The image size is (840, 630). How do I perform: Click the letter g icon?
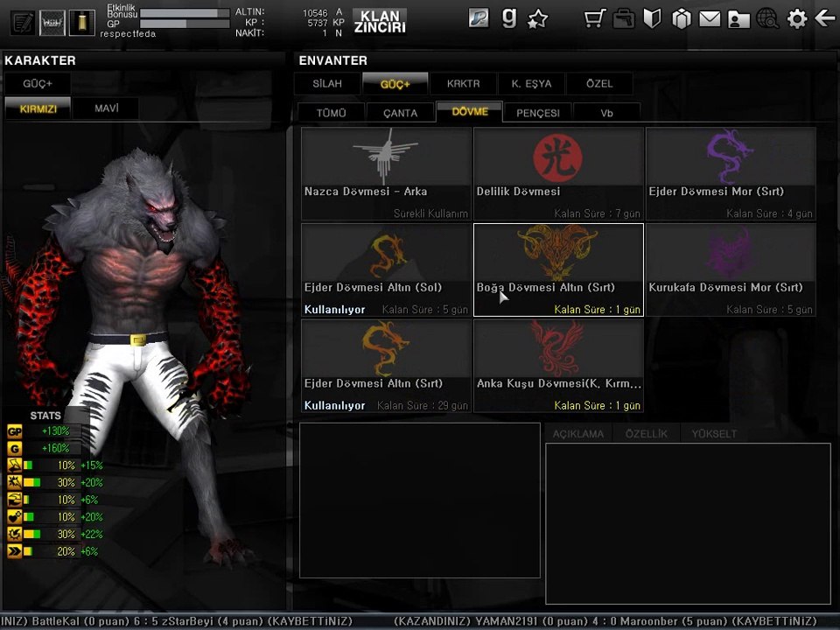(509, 18)
